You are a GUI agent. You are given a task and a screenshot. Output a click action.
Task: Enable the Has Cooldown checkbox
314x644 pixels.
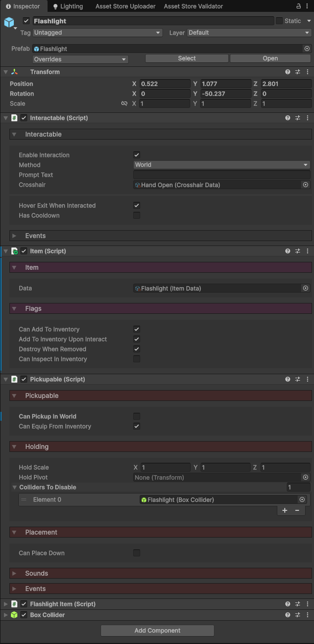137,215
